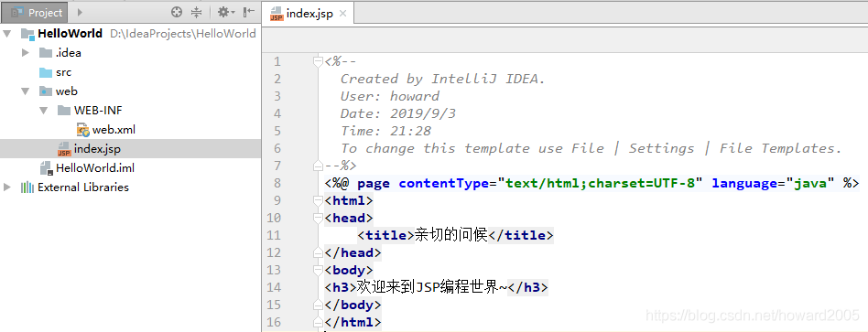Click the src folder icon
This screenshot has width=868, height=332.
(46, 72)
